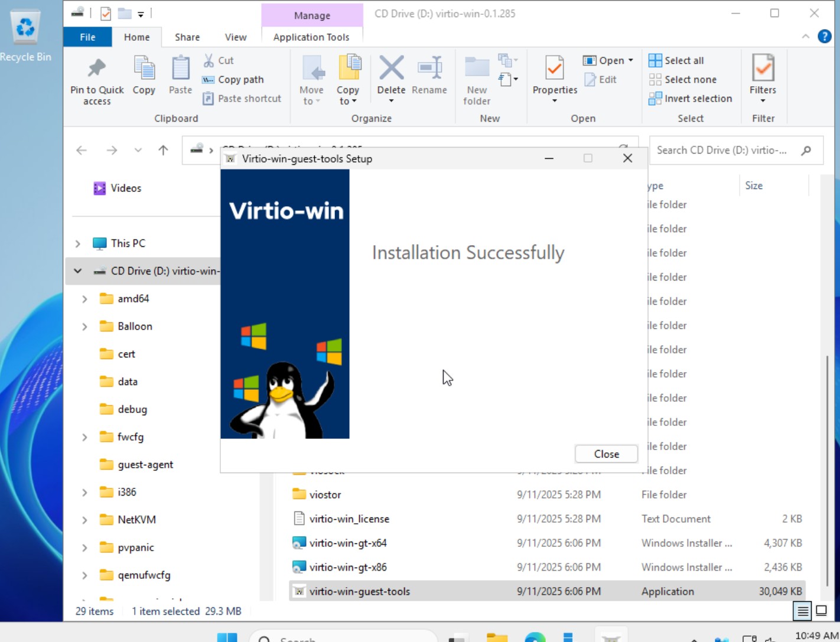Switch to the View ribbon tab
The image size is (840, 642).
click(x=235, y=37)
